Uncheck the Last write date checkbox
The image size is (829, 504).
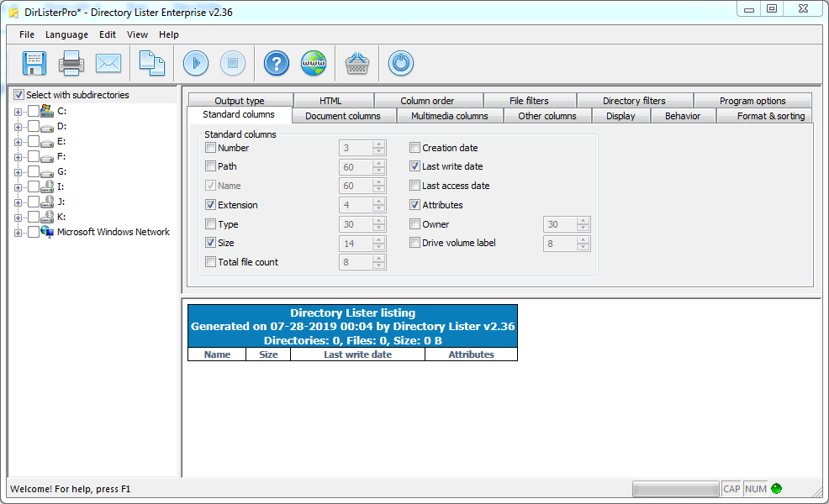coord(415,165)
